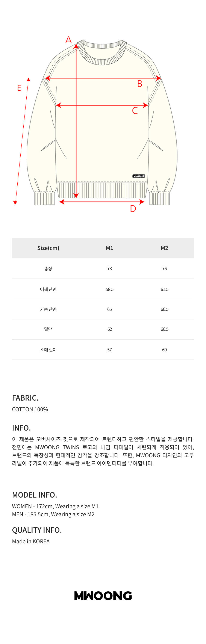Click the 총장 row label
The width and height of the screenshot is (206, 644).
[x=48, y=268]
